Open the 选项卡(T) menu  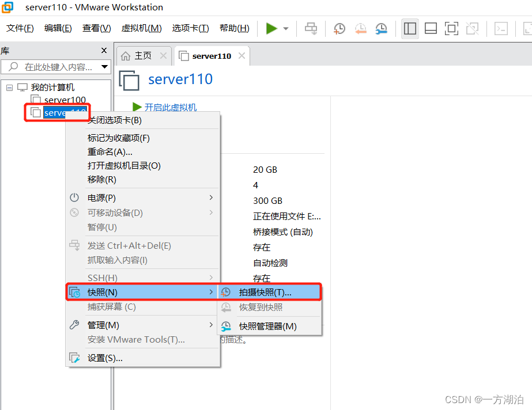coord(190,28)
